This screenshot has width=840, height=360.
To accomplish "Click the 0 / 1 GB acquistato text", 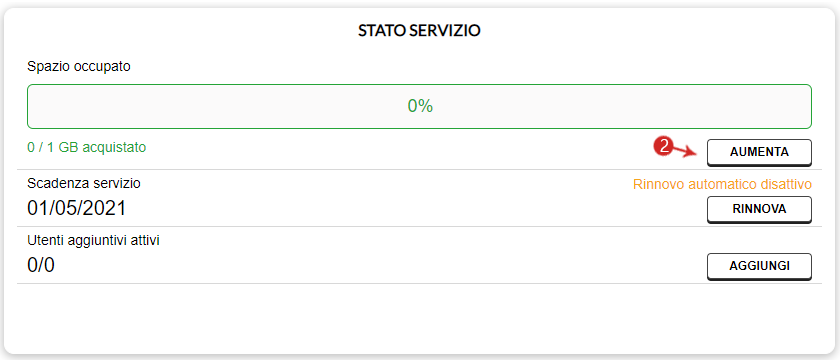I will [x=86, y=147].
